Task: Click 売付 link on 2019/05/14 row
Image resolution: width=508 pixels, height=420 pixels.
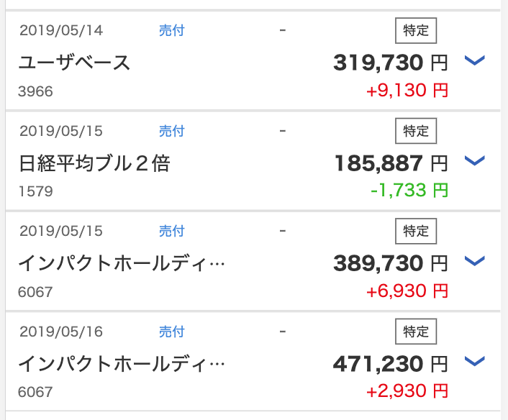Action: [x=172, y=31]
